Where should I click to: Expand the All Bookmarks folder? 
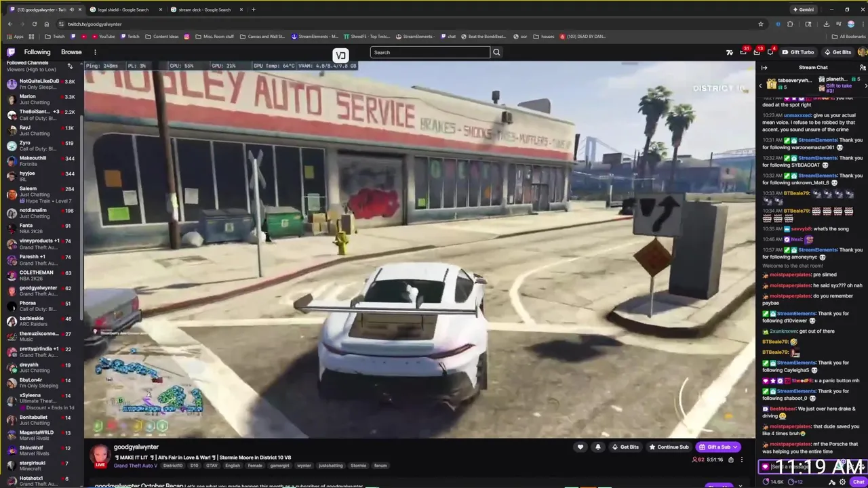tap(848, 37)
